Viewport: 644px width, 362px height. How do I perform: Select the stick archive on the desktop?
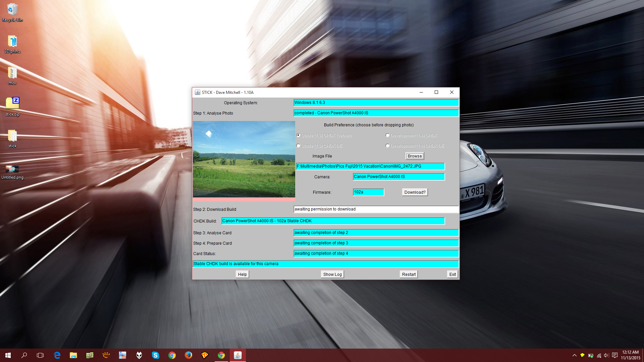click(12, 138)
